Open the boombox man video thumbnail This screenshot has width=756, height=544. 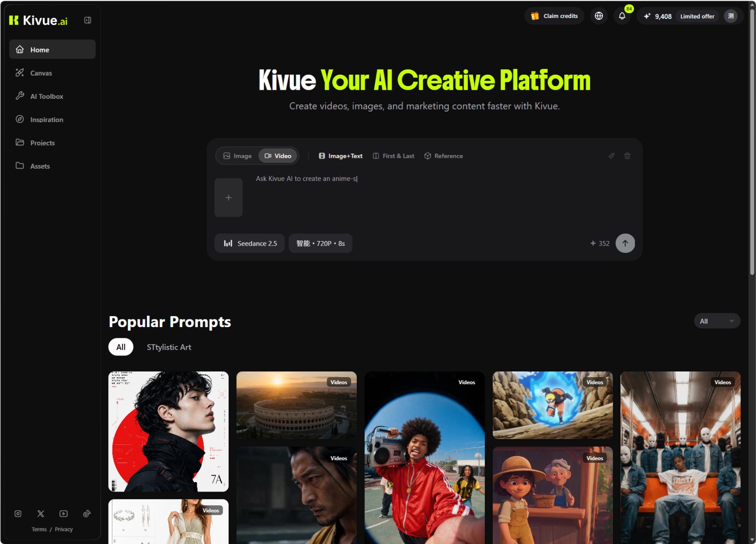tap(424, 458)
